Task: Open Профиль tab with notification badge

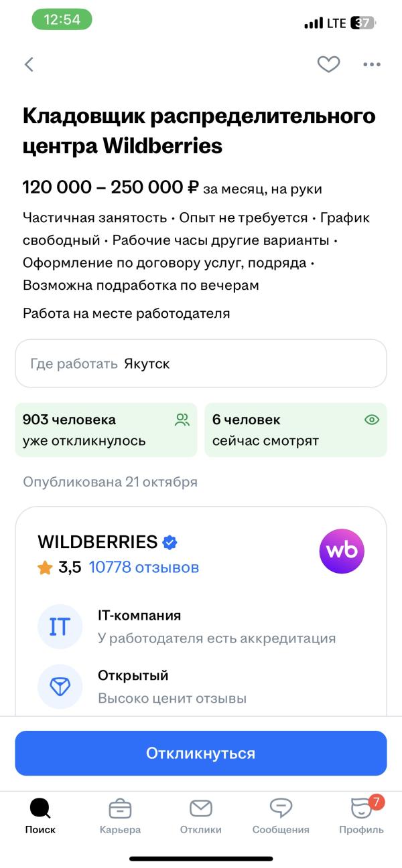Action: (x=362, y=816)
